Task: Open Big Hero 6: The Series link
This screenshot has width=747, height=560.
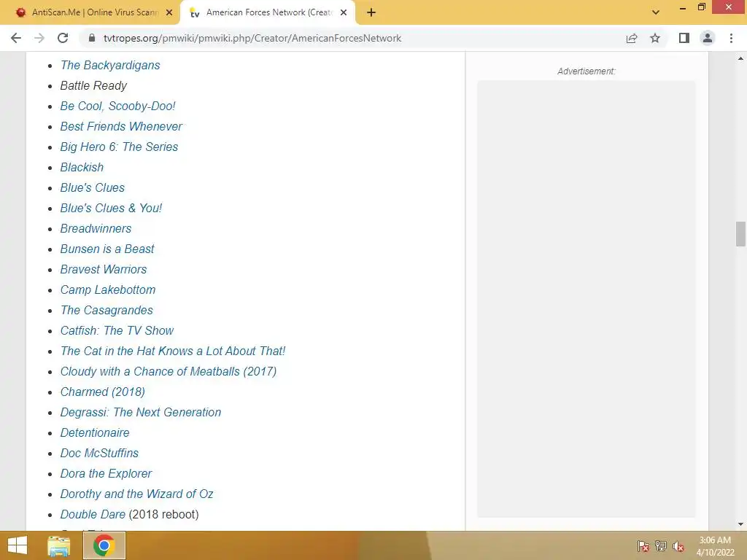Action: click(x=119, y=147)
